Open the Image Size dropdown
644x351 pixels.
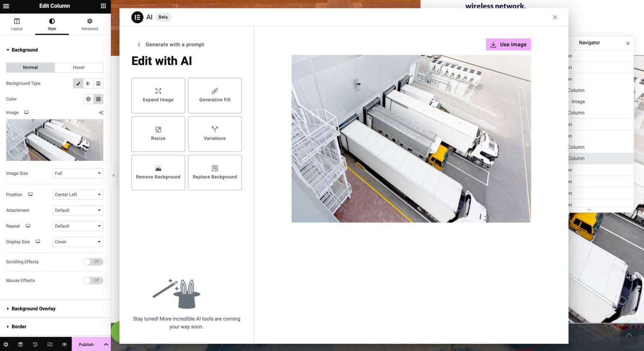point(78,173)
